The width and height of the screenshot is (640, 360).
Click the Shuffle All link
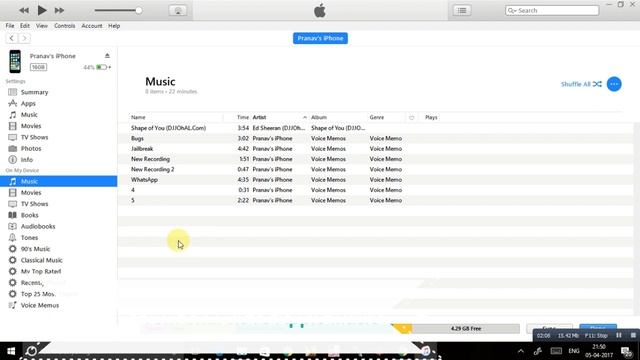(x=581, y=84)
